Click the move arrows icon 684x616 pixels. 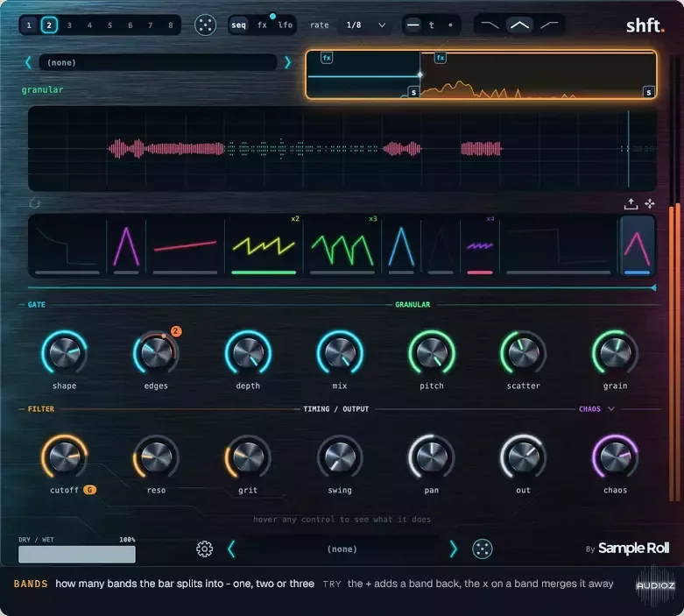[650, 203]
